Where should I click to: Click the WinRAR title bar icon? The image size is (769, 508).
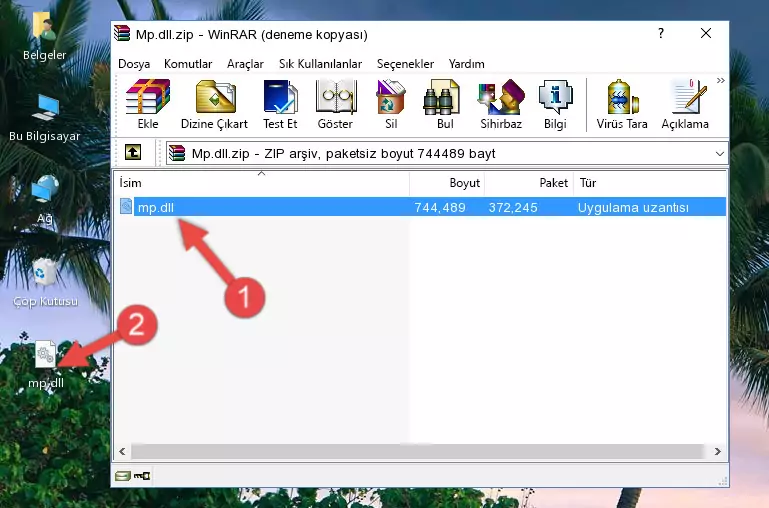coord(122,34)
